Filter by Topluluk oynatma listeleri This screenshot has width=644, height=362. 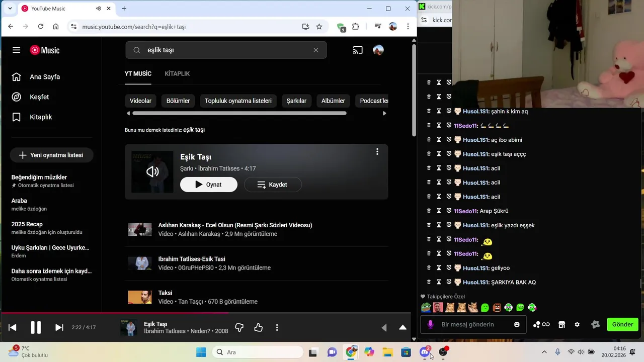click(x=238, y=101)
